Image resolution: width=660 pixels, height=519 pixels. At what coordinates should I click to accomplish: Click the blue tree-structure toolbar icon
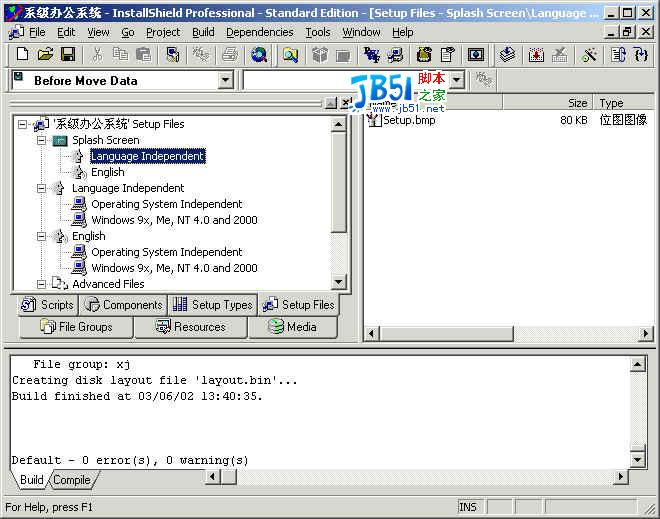tap(372, 55)
